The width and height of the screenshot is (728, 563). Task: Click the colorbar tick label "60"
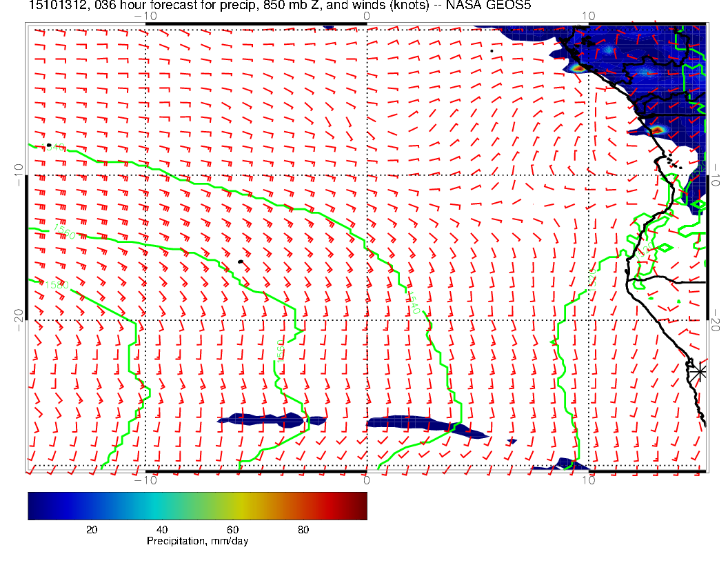tap(232, 530)
